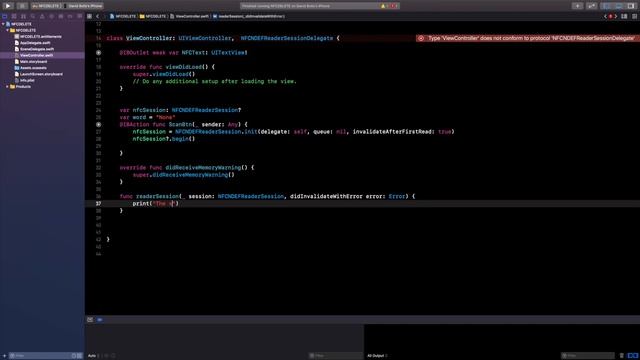The image size is (640, 360).
Task: Click the yellow warning indicator in the activity bar
Action: 384,6
